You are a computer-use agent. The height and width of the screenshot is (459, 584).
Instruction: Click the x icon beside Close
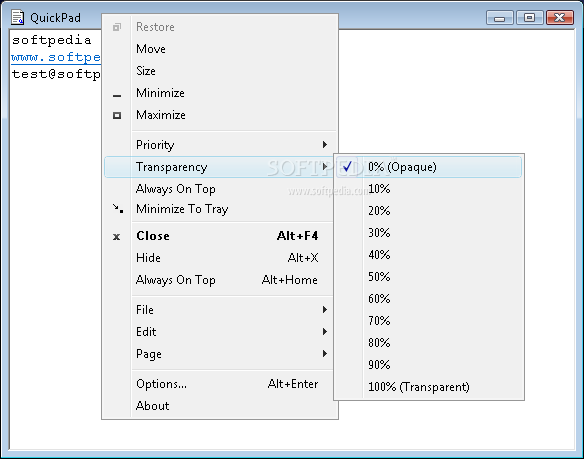[117, 237]
